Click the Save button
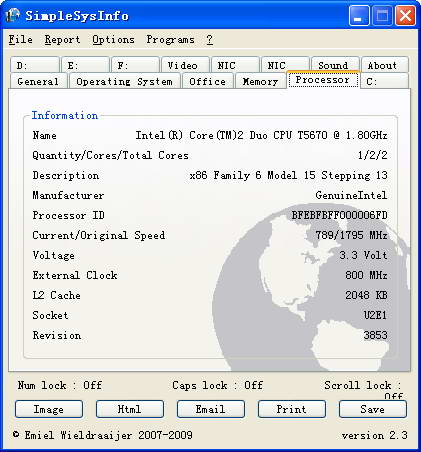 [x=373, y=409]
